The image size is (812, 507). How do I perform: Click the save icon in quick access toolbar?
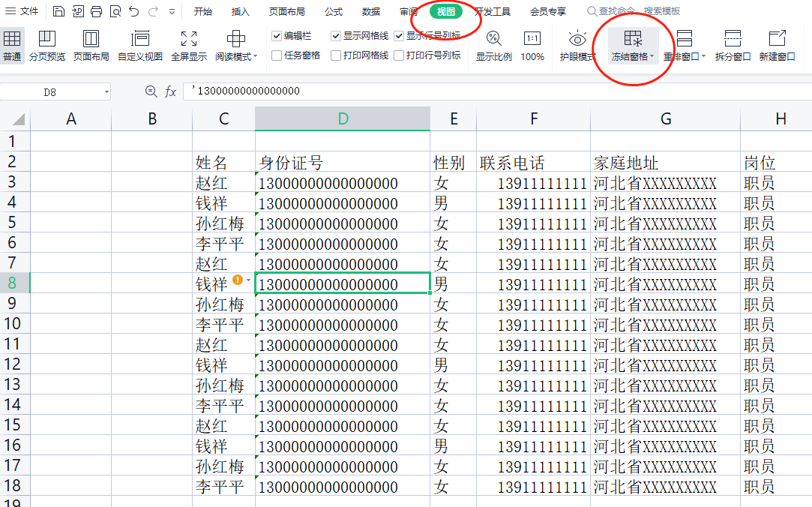pos(58,11)
